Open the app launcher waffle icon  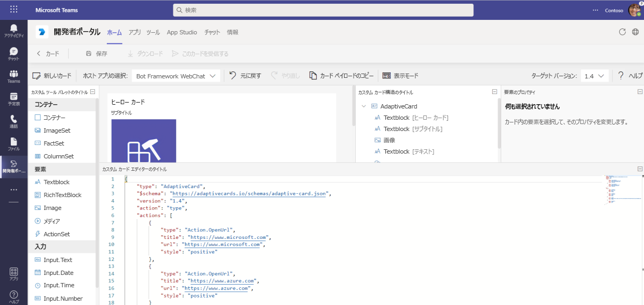pyautogui.click(x=14, y=10)
